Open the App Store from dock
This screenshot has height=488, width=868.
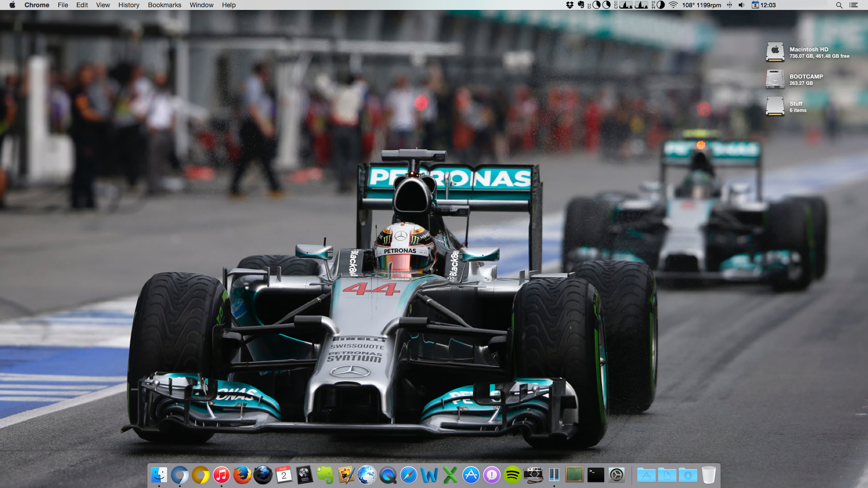click(x=471, y=475)
